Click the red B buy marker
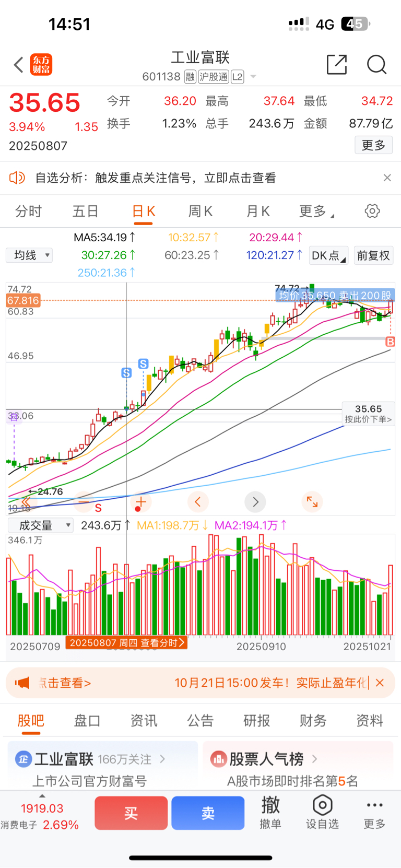 coord(390,342)
